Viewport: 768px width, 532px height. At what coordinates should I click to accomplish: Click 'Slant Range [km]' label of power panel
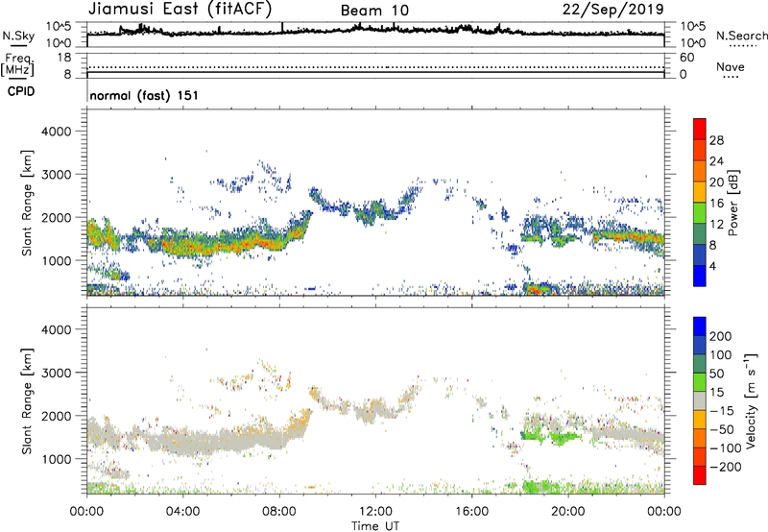27,203
